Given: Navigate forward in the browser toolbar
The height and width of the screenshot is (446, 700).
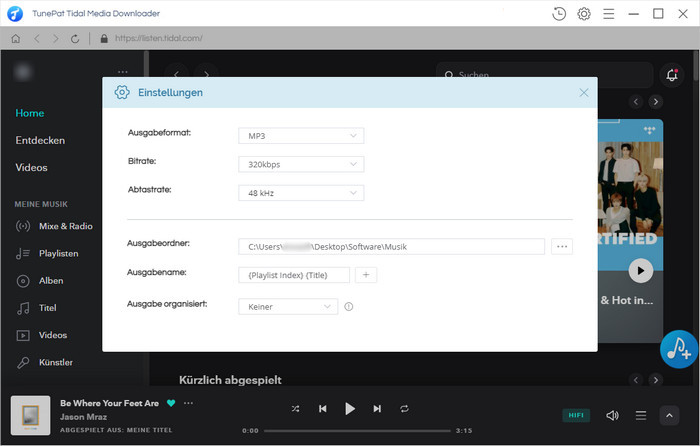Looking at the screenshot, I should (x=55, y=38).
